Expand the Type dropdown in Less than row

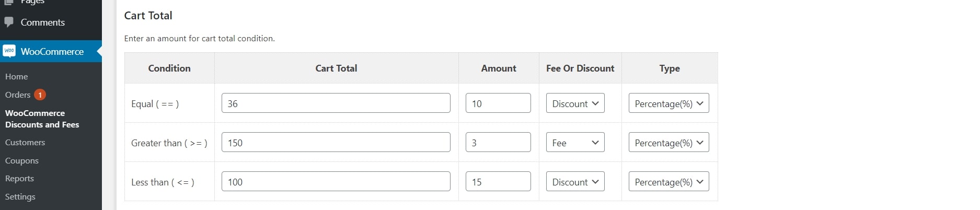668,182
